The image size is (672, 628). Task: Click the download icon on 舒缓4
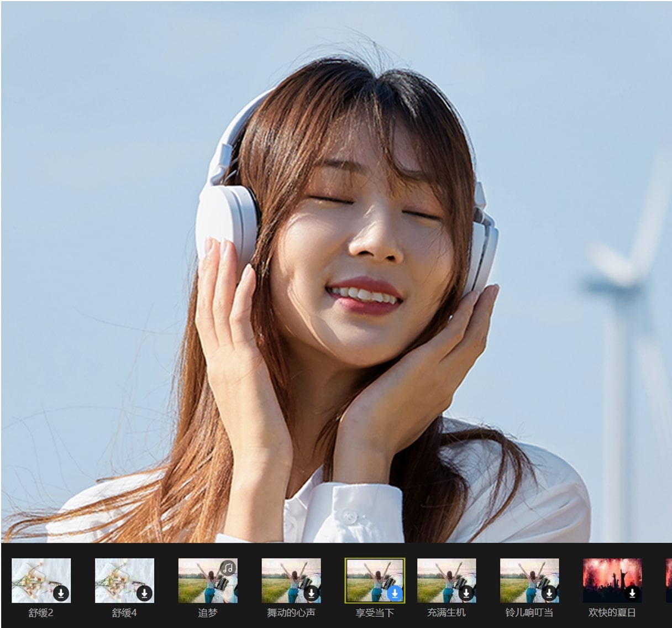click(x=144, y=594)
